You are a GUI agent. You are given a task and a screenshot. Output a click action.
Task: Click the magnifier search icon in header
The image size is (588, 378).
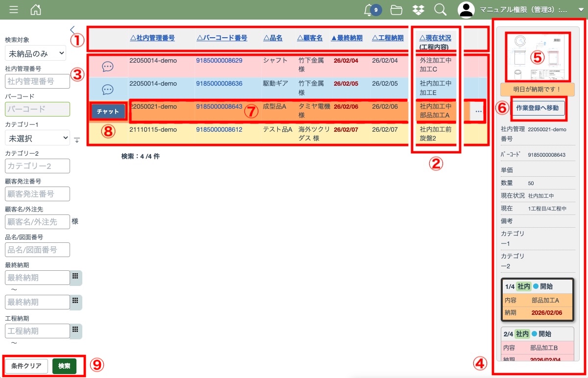[440, 9]
